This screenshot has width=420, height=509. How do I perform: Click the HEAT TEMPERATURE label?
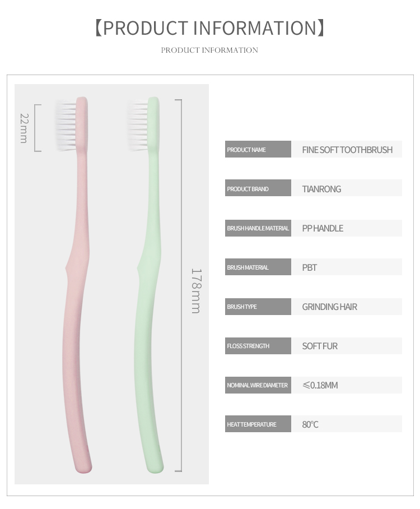(x=251, y=424)
